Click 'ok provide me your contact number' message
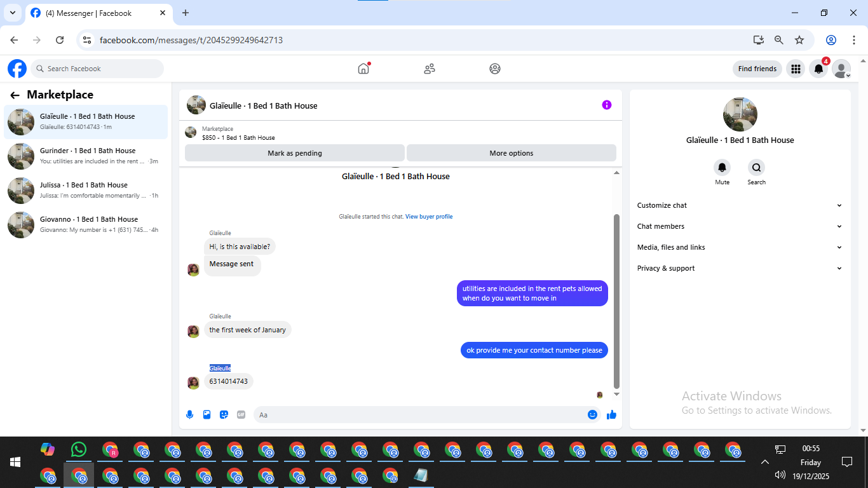The image size is (868, 488). (534, 350)
